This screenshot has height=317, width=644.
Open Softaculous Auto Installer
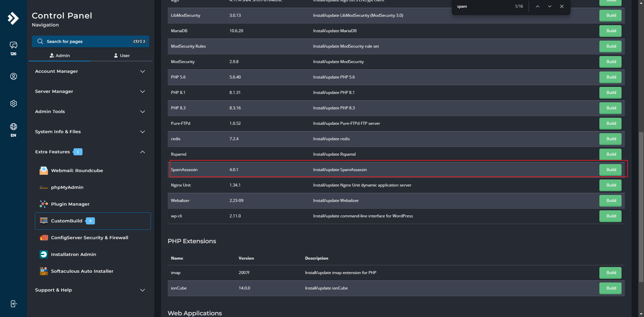[82, 271]
